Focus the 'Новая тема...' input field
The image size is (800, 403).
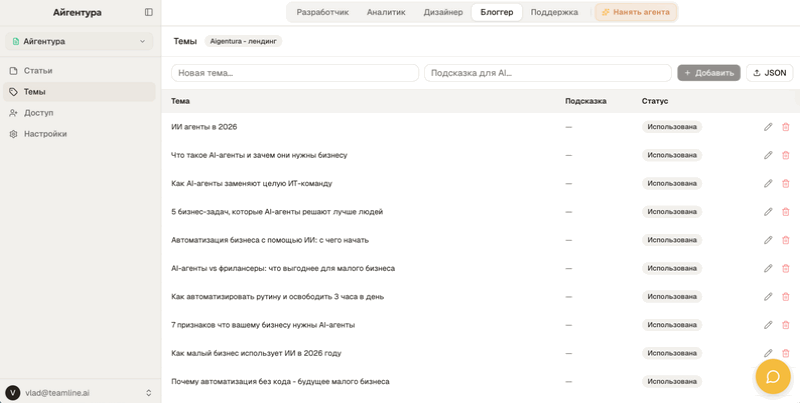click(295, 73)
